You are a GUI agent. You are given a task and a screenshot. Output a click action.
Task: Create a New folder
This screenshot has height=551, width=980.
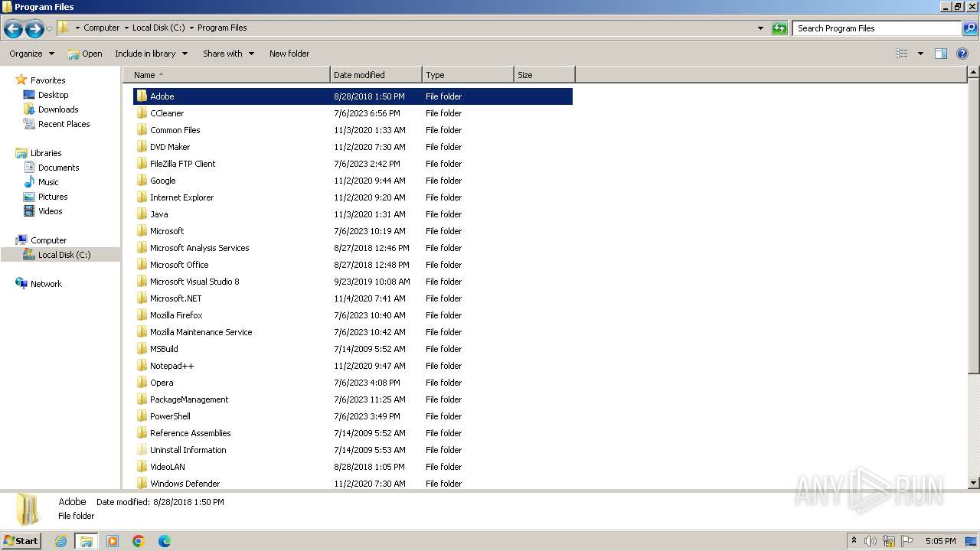coord(289,54)
